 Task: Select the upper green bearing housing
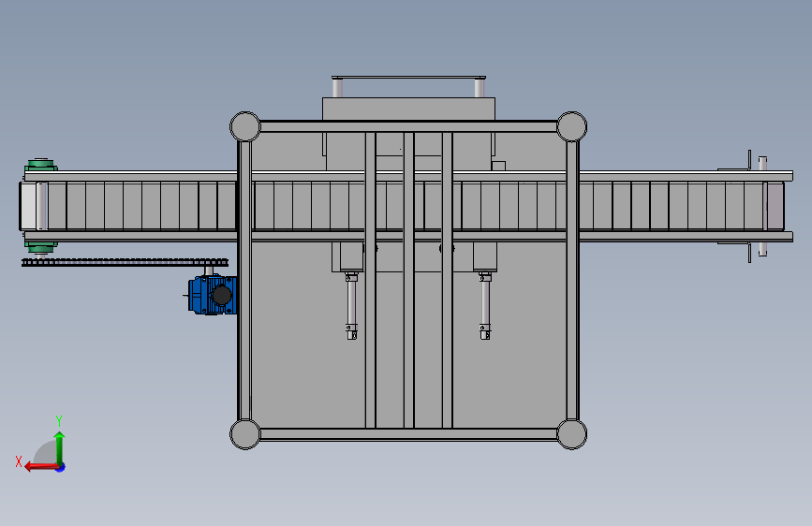[x=40, y=165]
